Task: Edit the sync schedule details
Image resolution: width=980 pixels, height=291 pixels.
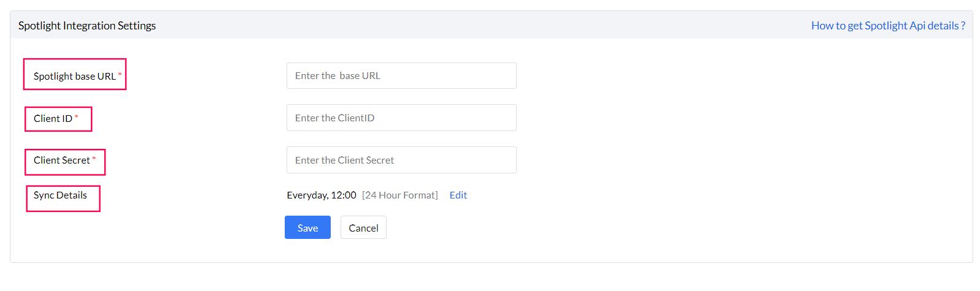Action: (x=458, y=195)
